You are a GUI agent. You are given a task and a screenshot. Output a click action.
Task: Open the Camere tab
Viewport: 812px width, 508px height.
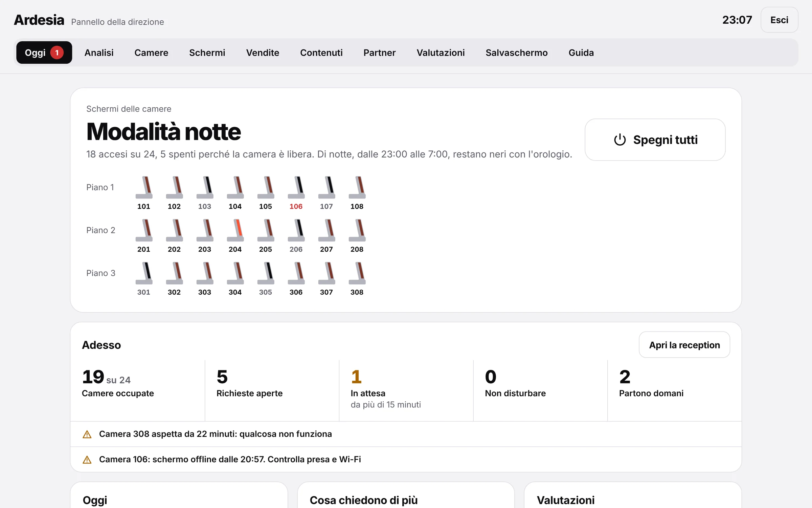tap(151, 52)
